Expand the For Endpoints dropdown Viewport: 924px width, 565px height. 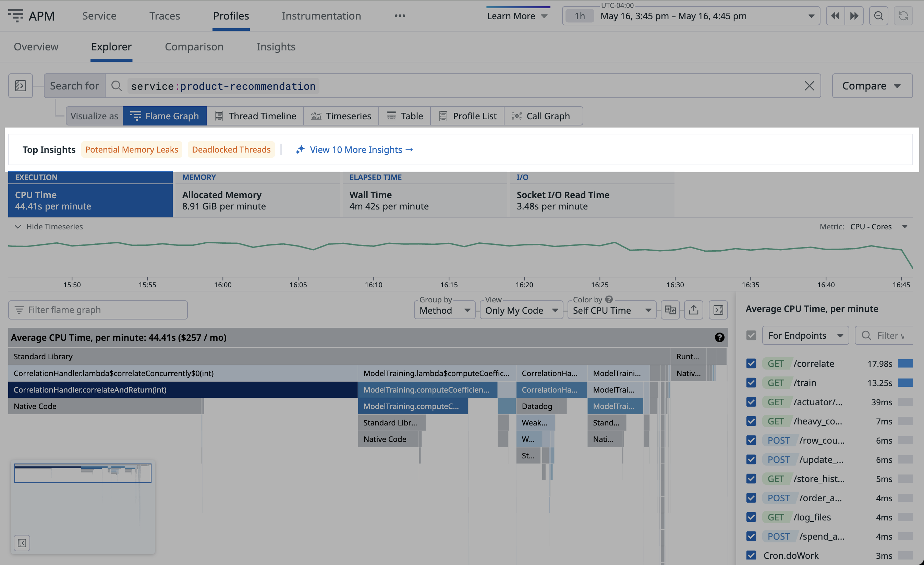pyautogui.click(x=805, y=335)
